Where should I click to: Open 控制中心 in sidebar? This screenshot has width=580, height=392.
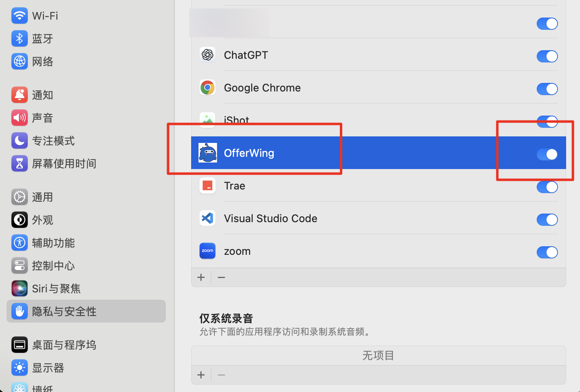pyautogui.click(x=53, y=266)
